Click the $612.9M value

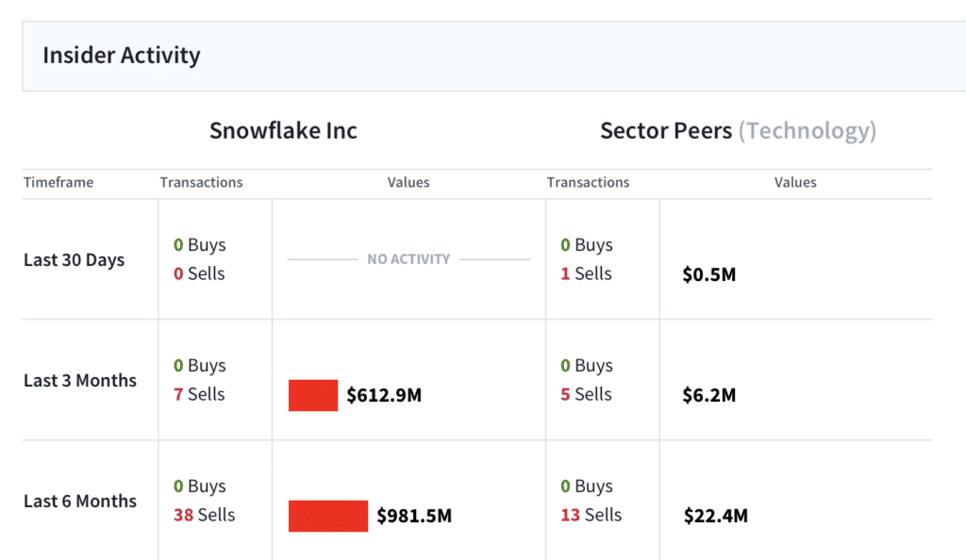click(384, 395)
